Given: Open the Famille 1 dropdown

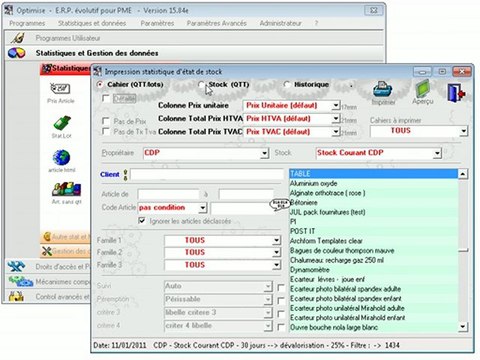Looking at the screenshot, I should (x=276, y=240).
